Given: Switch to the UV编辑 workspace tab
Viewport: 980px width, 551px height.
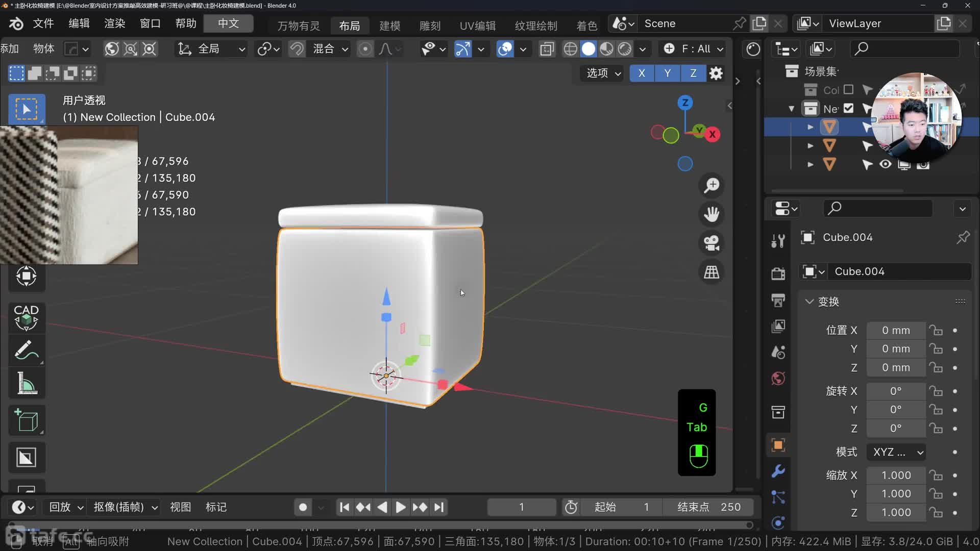Looking at the screenshot, I should pos(477,26).
